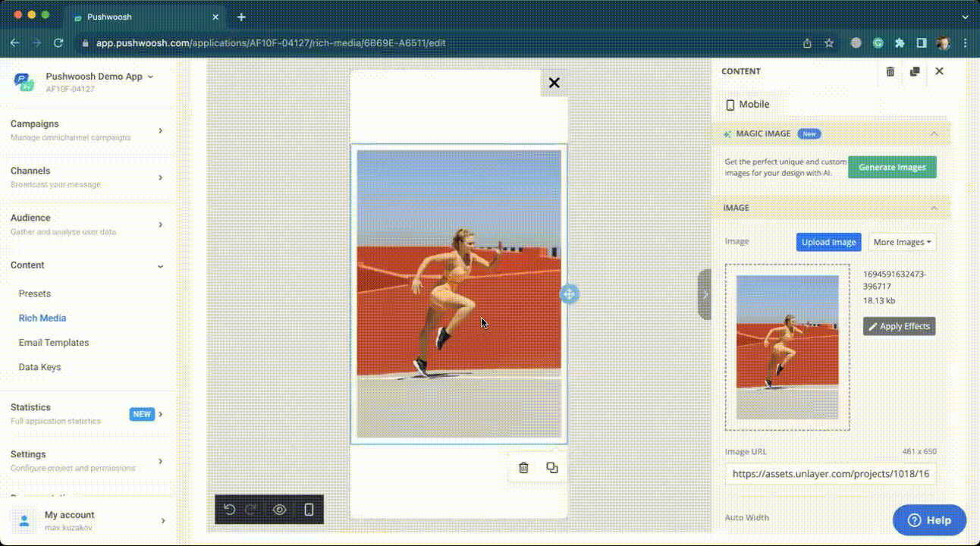Click the X close button on canvas
Screen dimensions: 980x546
(x=554, y=83)
